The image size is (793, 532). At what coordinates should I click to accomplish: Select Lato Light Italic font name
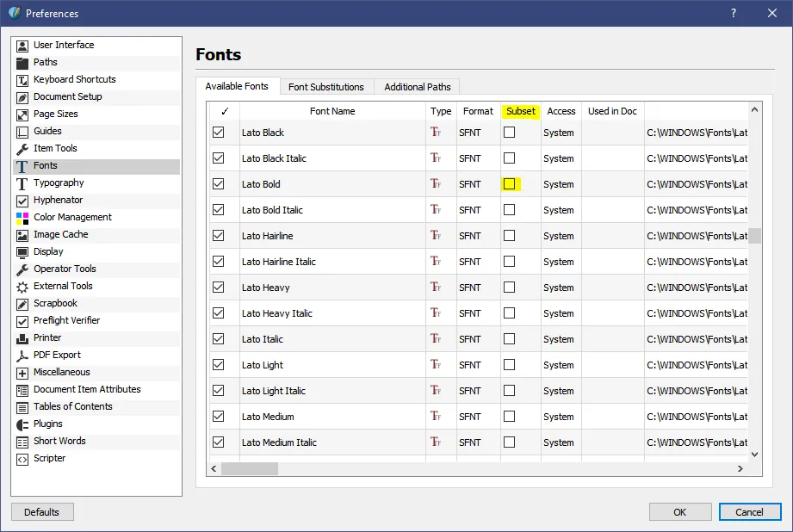click(x=274, y=391)
